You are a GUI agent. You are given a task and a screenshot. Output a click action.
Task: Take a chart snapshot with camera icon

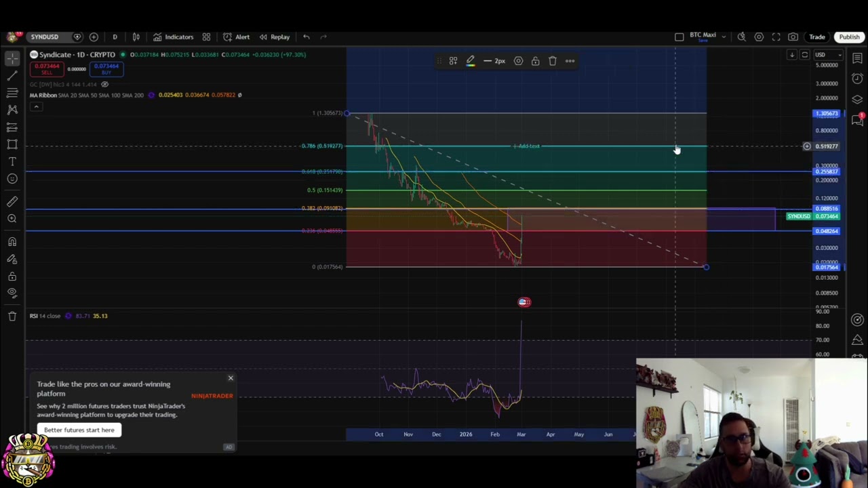pyautogui.click(x=793, y=37)
